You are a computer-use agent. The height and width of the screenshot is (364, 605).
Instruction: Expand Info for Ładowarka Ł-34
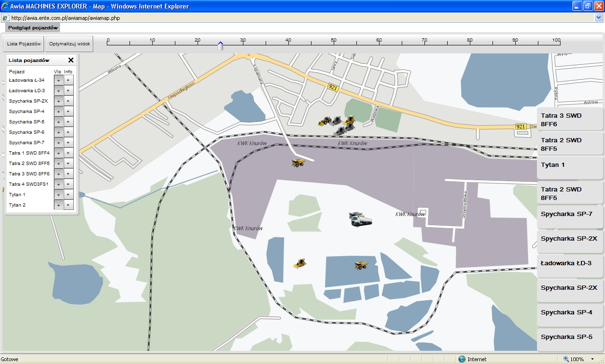tap(69, 80)
